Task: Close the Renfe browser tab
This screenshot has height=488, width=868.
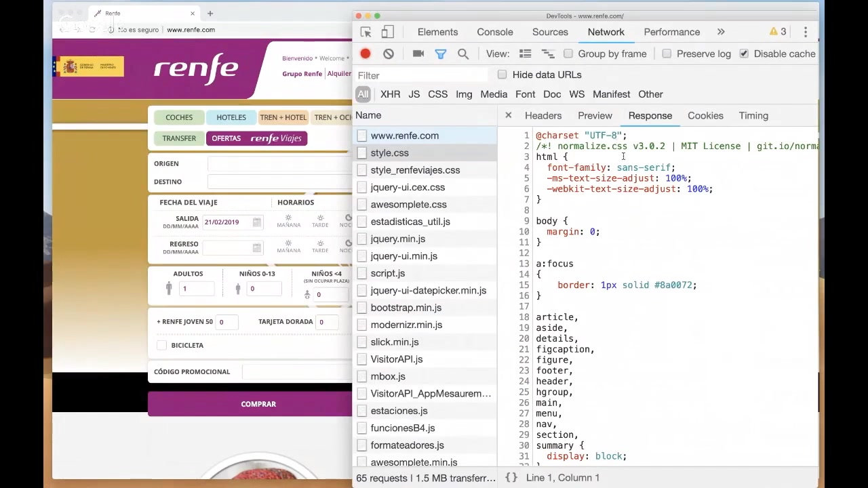Action: pos(193,13)
